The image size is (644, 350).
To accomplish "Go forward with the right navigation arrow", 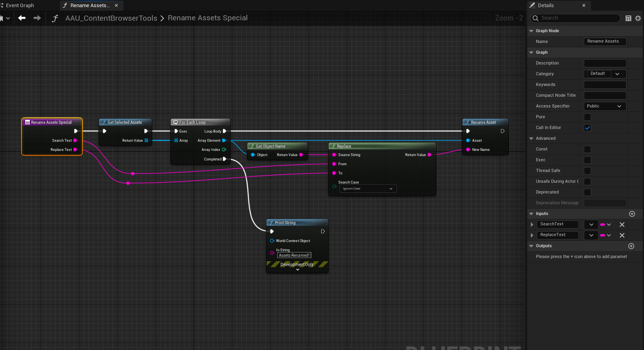I will (37, 18).
